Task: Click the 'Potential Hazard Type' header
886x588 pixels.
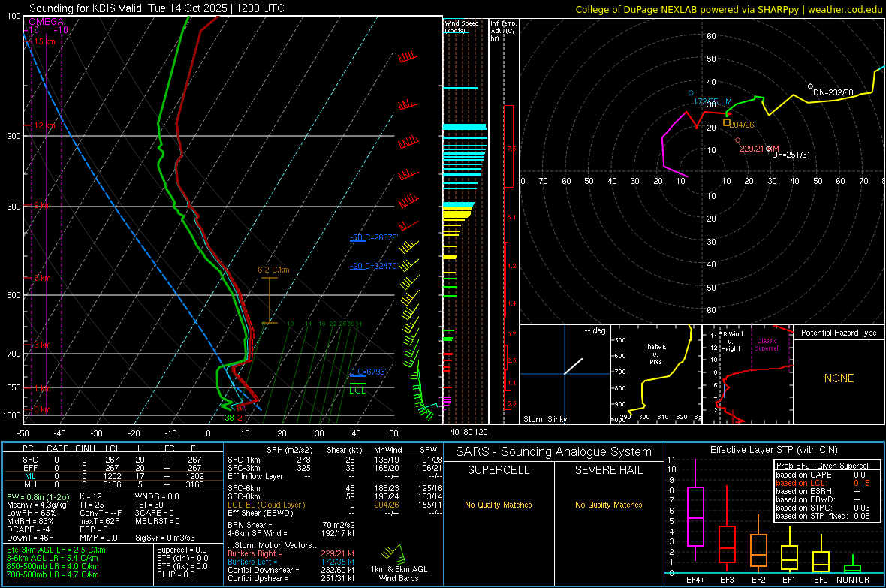Action: tap(839, 333)
